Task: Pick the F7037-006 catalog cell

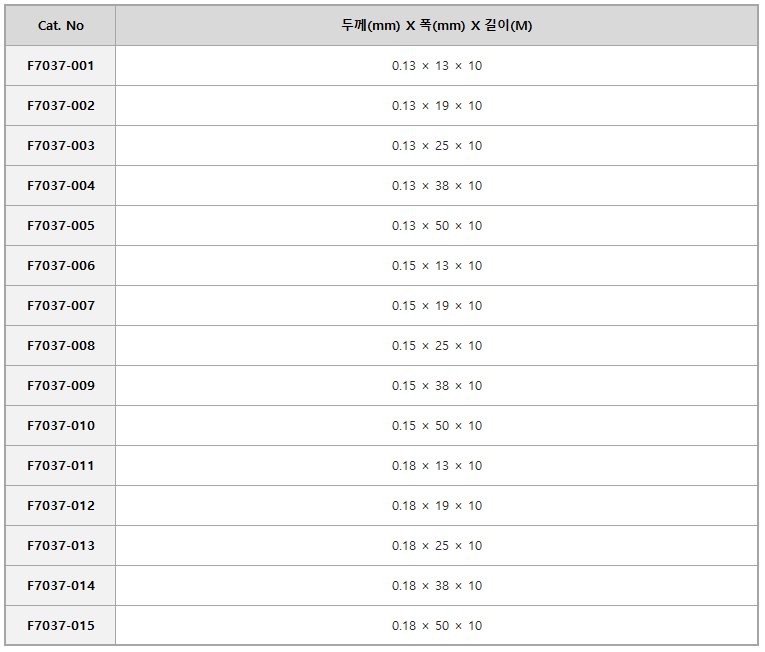Action: (60, 265)
